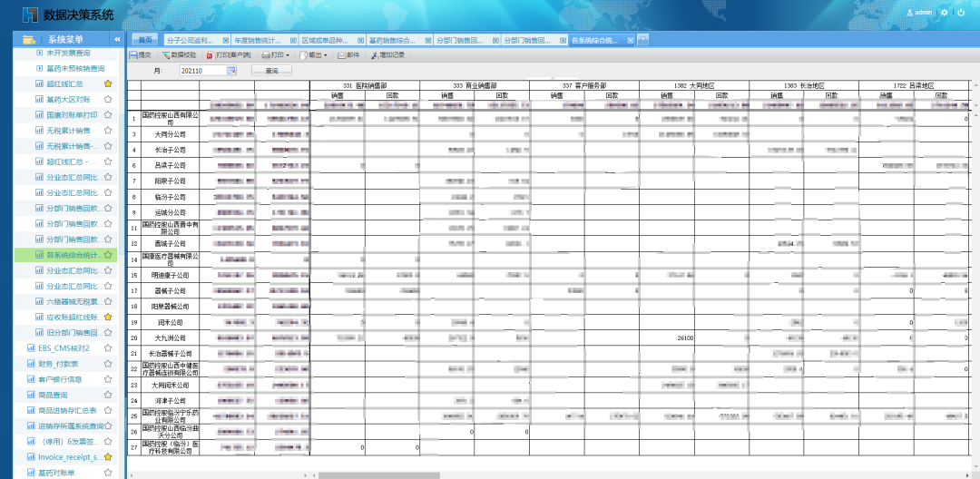The height and width of the screenshot is (479, 980).
Task: Click the power logout icon
Action: (x=961, y=13)
